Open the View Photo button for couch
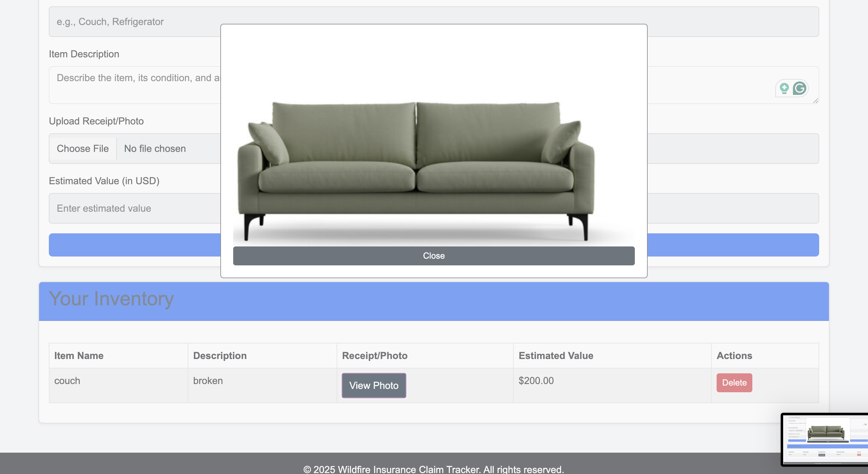868x474 pixels. pos(373,385)
